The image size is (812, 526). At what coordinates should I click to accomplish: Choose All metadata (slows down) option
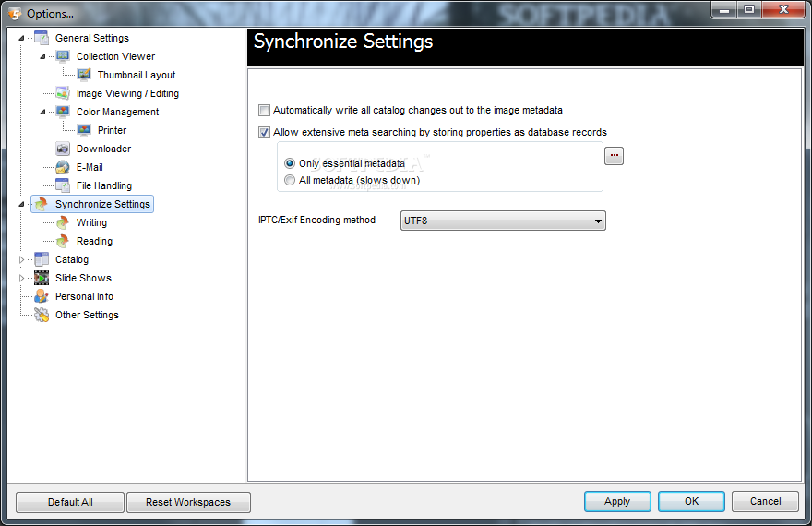pyautogui.click(x=290, y=180)
